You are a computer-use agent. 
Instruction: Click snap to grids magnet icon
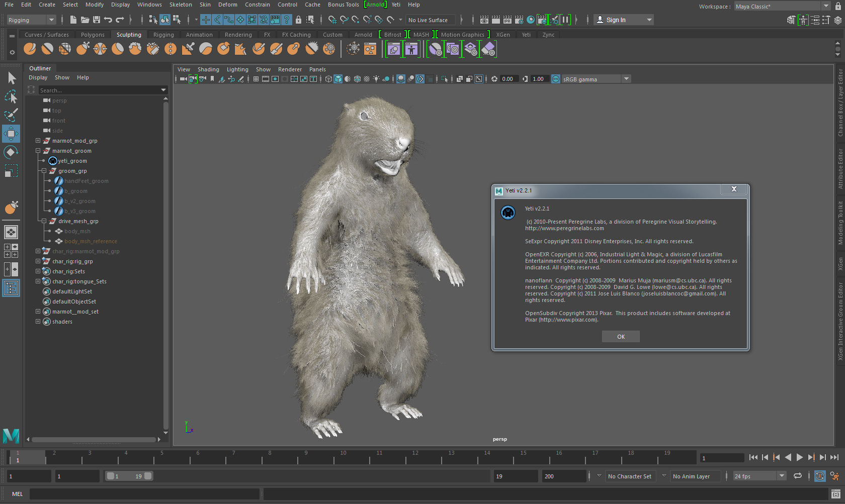(332, 20)
